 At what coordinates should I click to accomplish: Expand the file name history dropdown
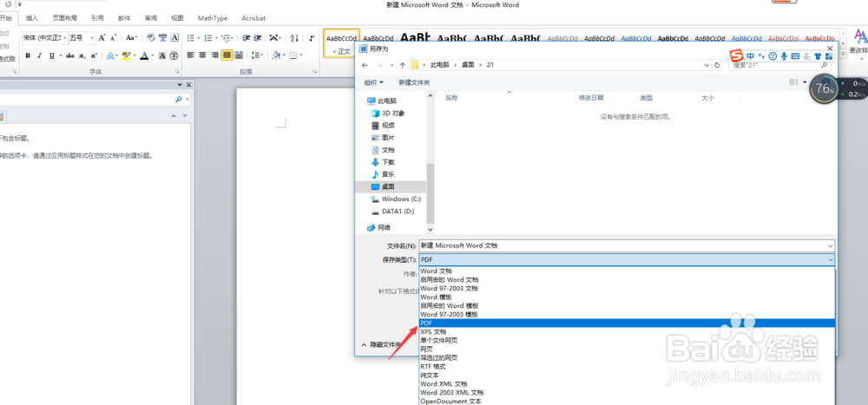tap(831, 245)
